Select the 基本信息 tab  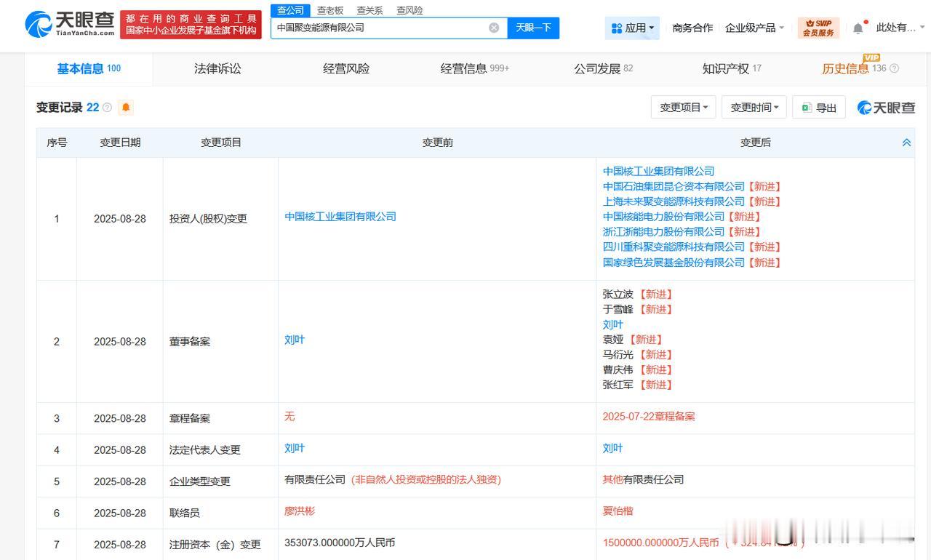click(x=89, y=68)
